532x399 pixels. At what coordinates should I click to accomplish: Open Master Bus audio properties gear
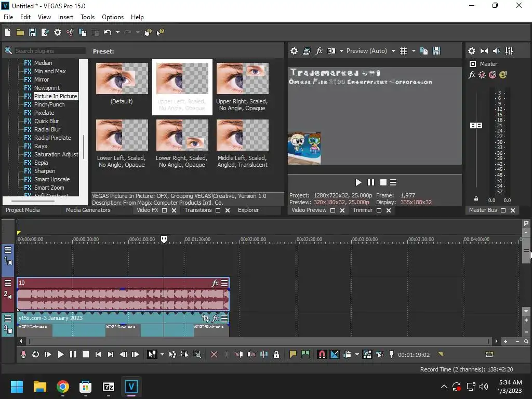click(x=472, y=51)
